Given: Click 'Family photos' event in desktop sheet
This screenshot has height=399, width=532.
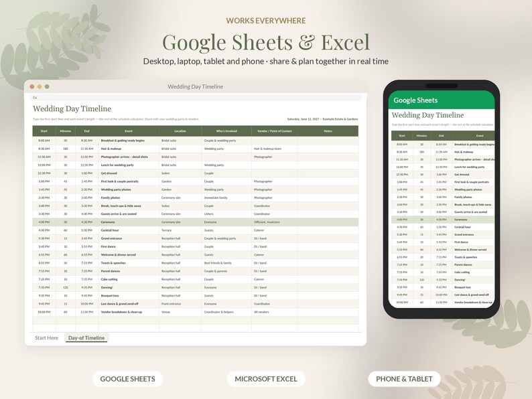Looking at the screenshot, I should click(x=111, y=197).
